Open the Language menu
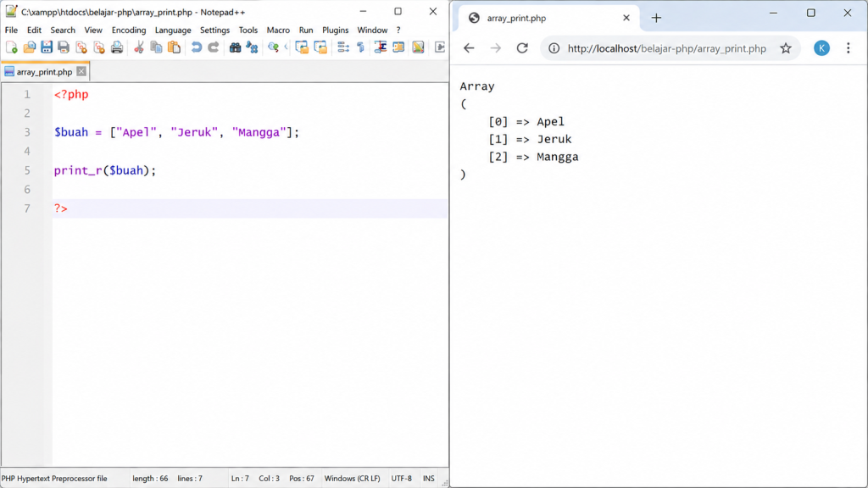This screenshot has width=868, height=488. [173, 30]
